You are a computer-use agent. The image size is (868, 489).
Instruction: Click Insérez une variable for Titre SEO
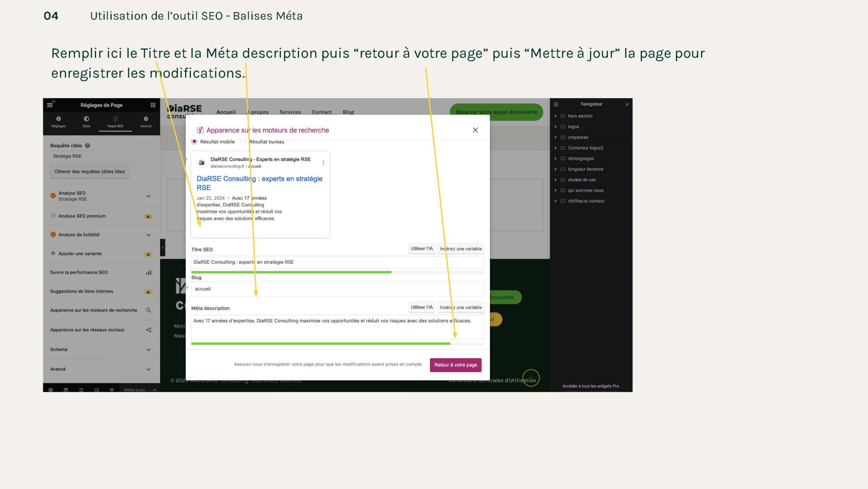pos(460,249)
